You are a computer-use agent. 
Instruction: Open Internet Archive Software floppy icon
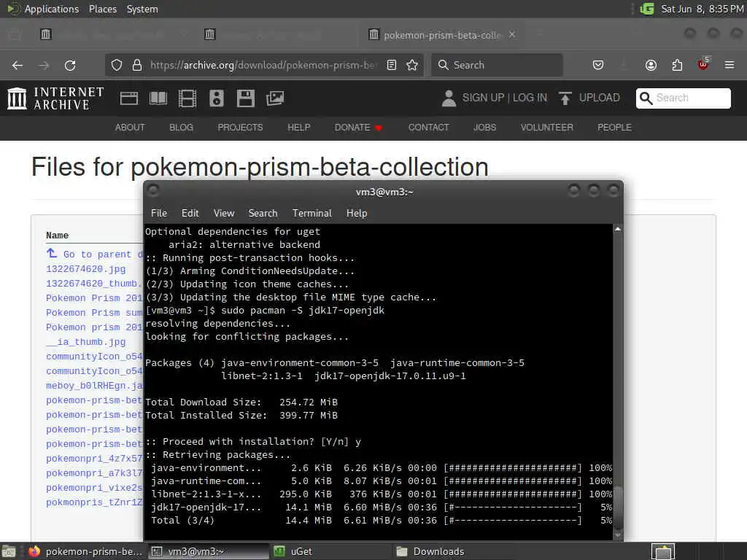pos(245,98)
